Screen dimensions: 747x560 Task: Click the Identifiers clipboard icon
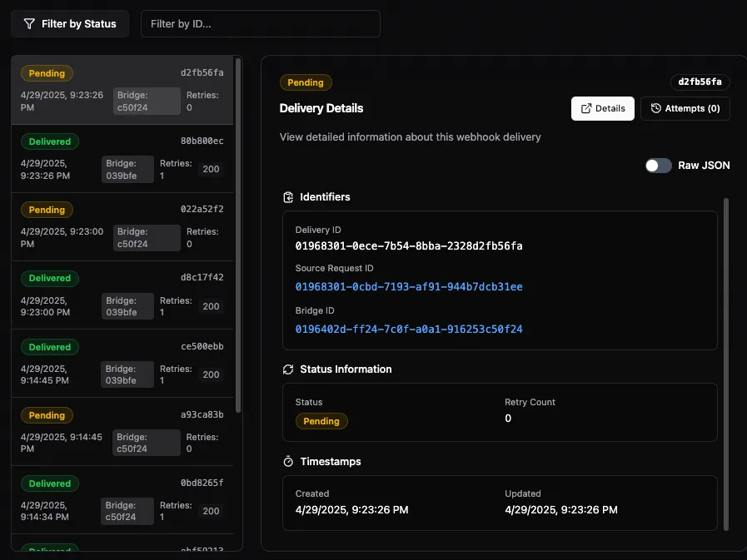287,197
